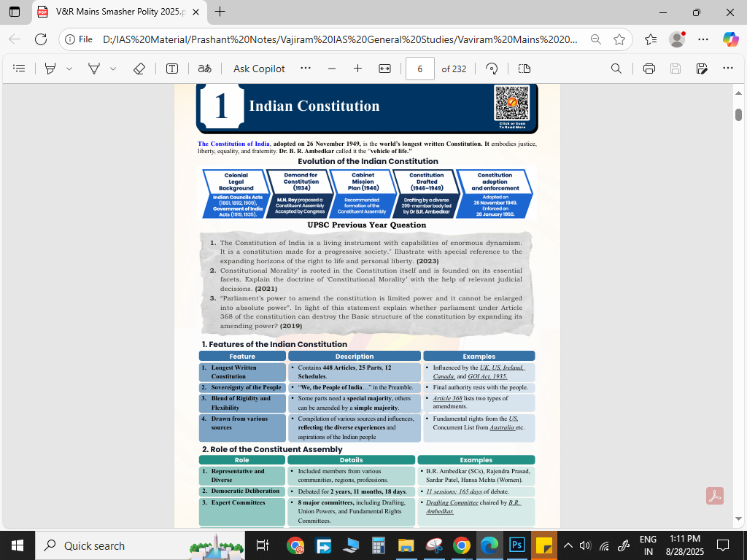This screenshot has height=560, width=747.
Task: Click the page number input field
Action: tap(420, 69)
